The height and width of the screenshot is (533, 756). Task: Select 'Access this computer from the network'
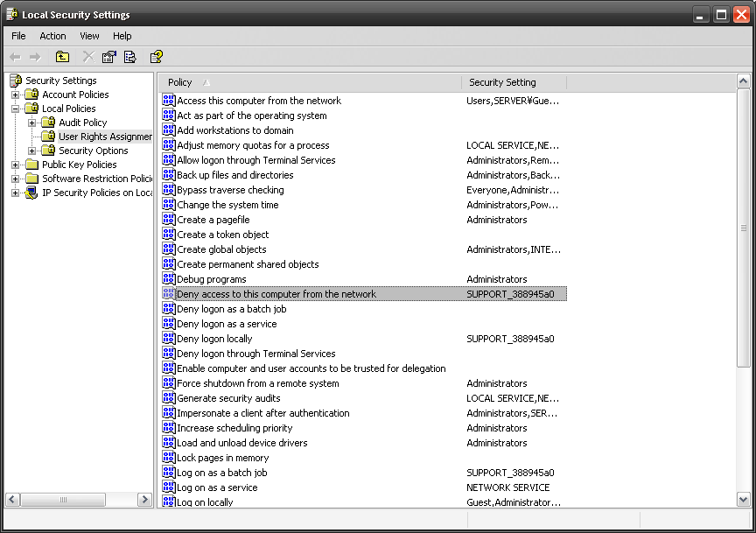[259, 101]
